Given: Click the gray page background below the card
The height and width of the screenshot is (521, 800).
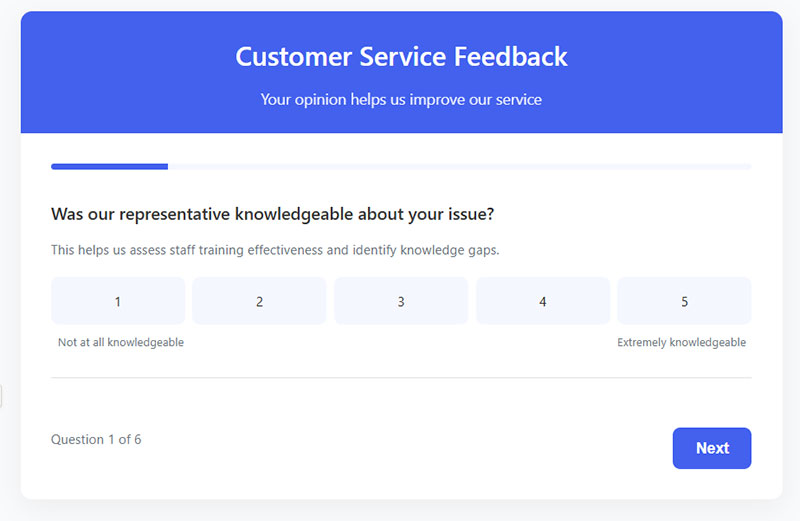Looking at the screenshot, I should tap(401, 511).
